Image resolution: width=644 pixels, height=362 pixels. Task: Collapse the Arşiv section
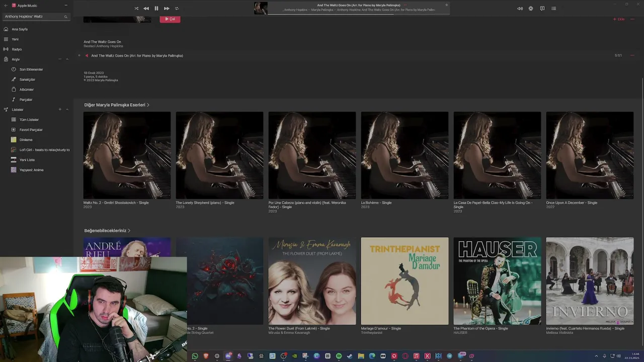tap(67, 59)
